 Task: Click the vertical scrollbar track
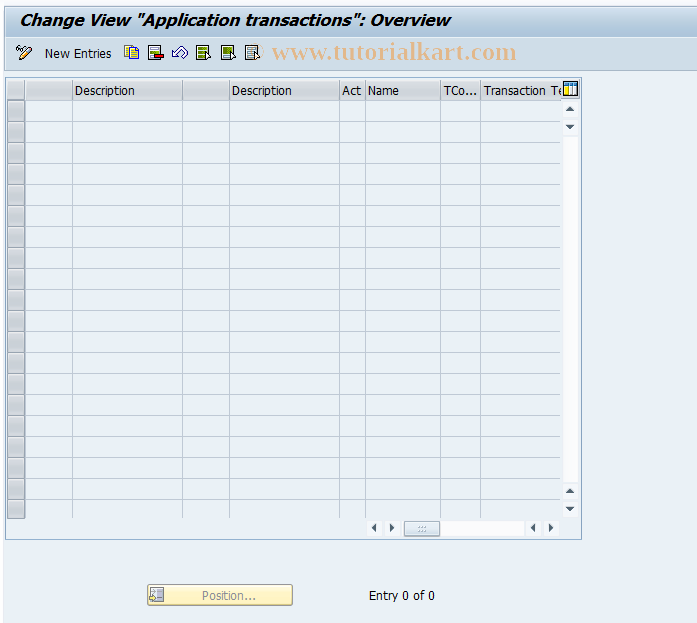point(570,310)
